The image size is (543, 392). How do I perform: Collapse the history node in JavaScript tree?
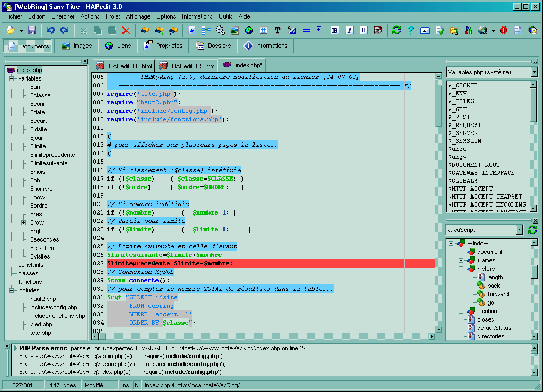(461, 269)
